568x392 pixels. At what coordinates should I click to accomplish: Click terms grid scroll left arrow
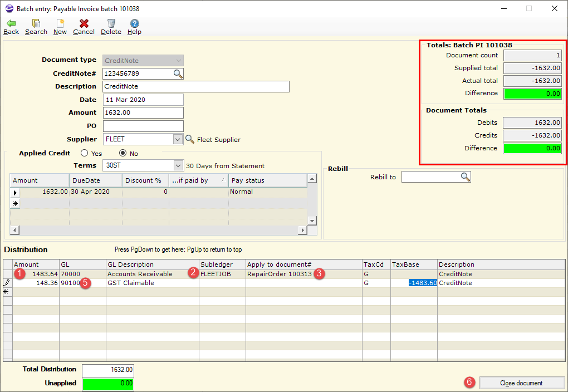click(14, 230)
